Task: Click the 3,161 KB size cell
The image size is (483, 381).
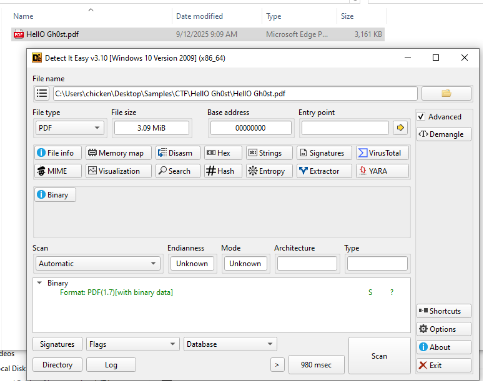Action: (368, 34)
